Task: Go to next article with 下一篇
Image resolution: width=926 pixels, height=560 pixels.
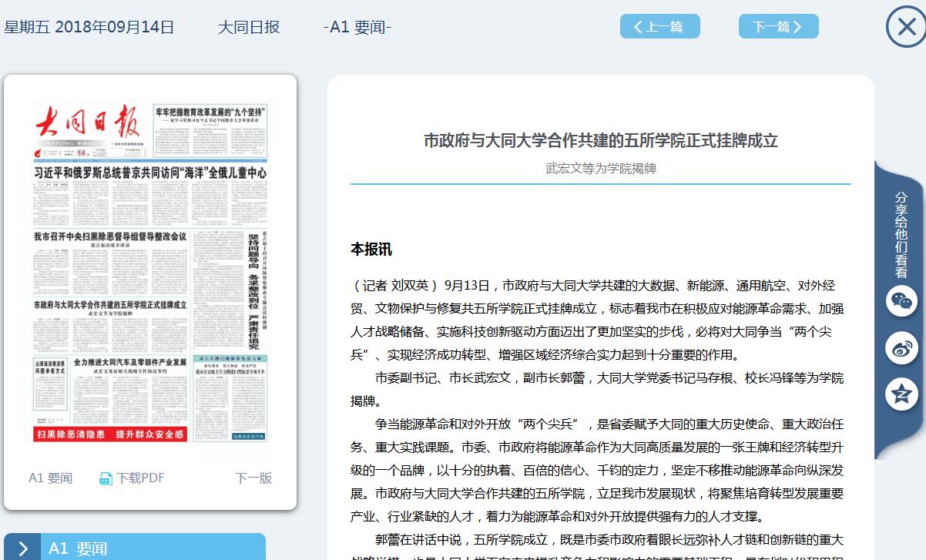Action: [778, 26]
